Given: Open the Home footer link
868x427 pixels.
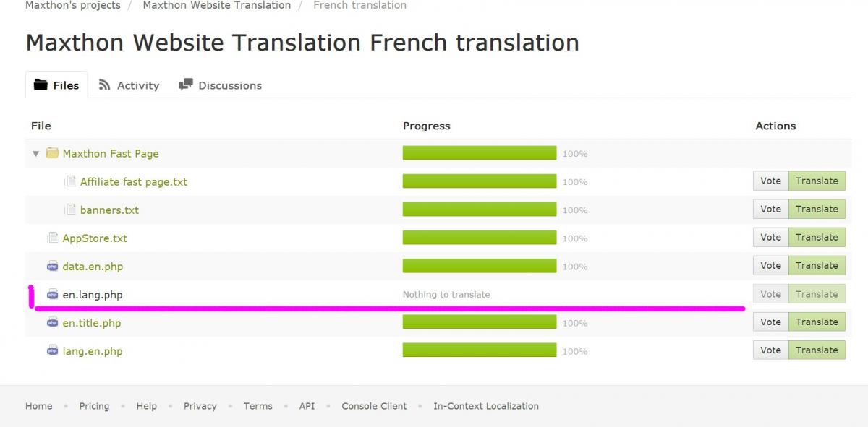Looking at the screenshot, I should (x=39, y=406).
